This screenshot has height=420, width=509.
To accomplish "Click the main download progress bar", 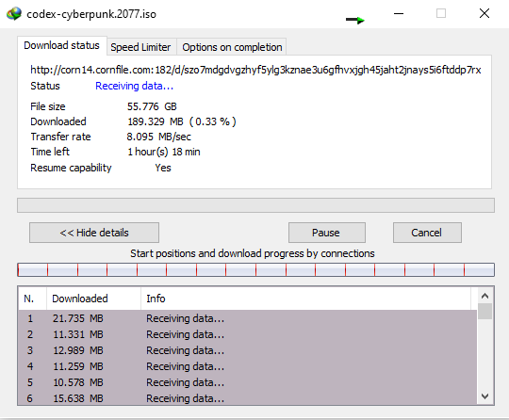I will [x=255, y=205].
